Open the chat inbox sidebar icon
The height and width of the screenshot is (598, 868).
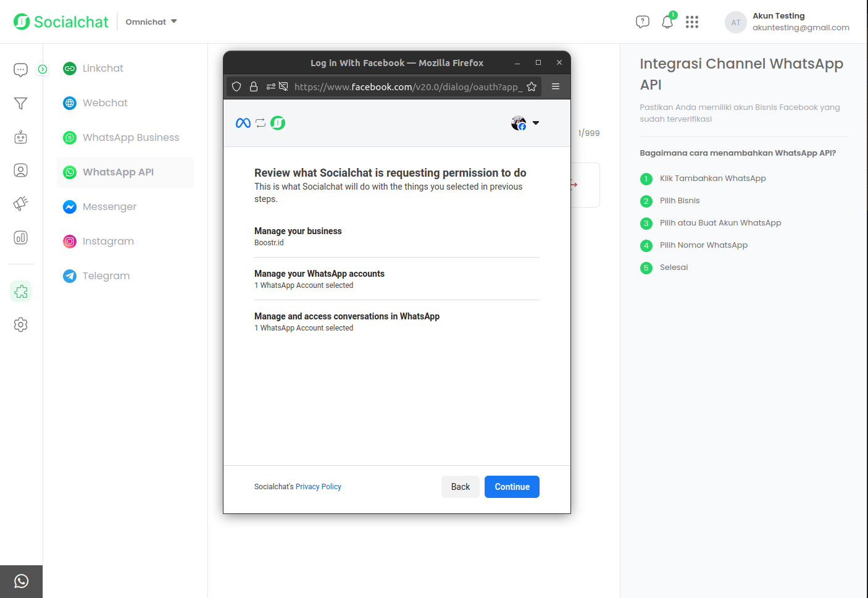coord(20,70)
